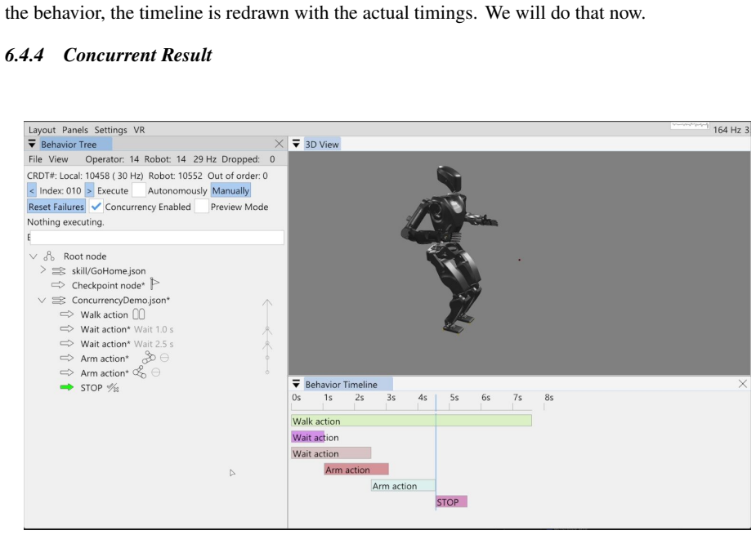Image resolution: width=756 pixels, height=535 pixels.
Task: Click the Manually execute button
Action: pos(230,190)
